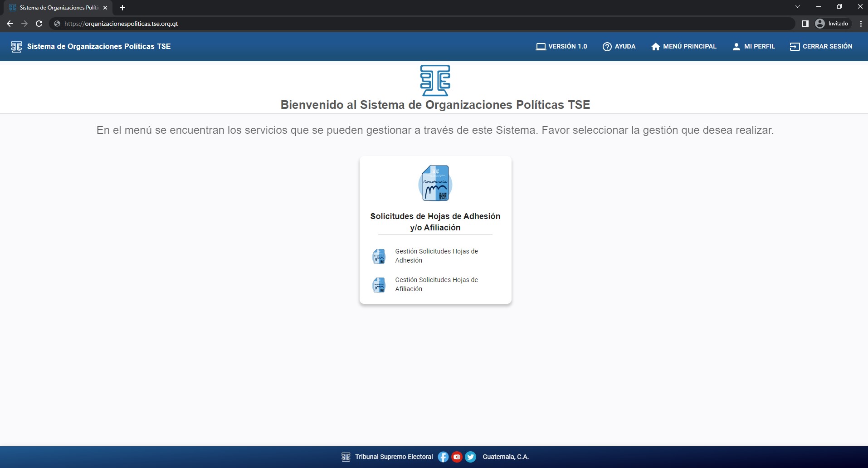Open the YouTube channel icon in footer
This screenshot has width=868, height=468.
pyautogui.click(x=457, y=457)
